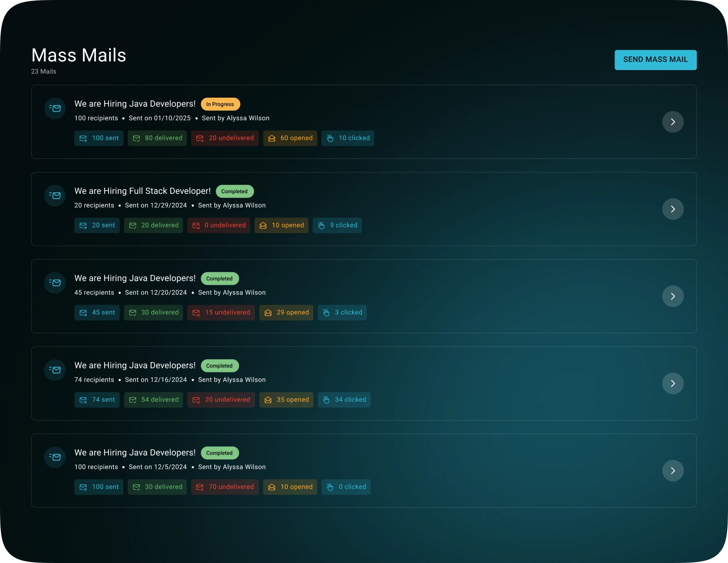Click mail icon of Full Stack Developer mail
The image size is (728, 563).
point(55,196)
